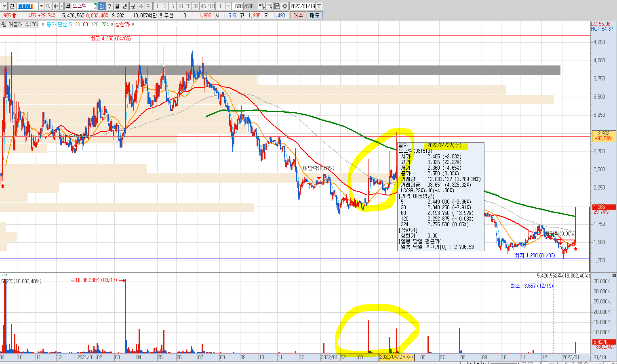The height and width of the screenshot is (364, 617).
Task: Click the speaker sound icon
Action: (x=56, y=6)
